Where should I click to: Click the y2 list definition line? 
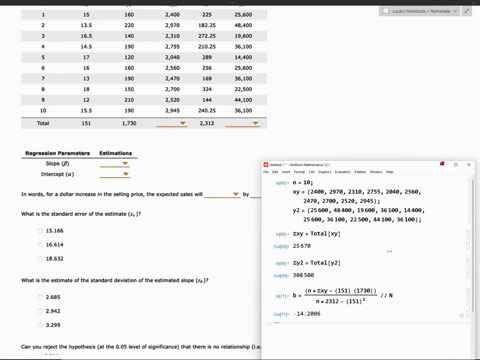point(359,215)
